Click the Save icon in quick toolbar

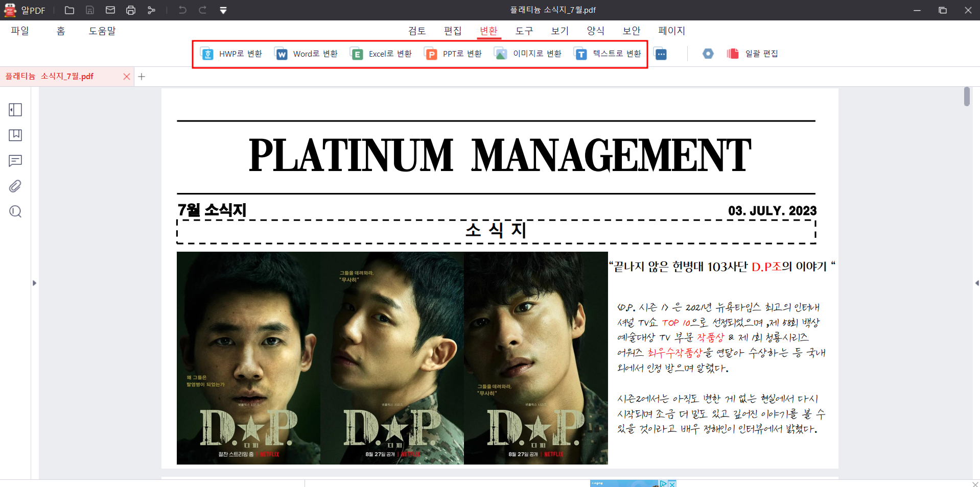pos(90,10)
